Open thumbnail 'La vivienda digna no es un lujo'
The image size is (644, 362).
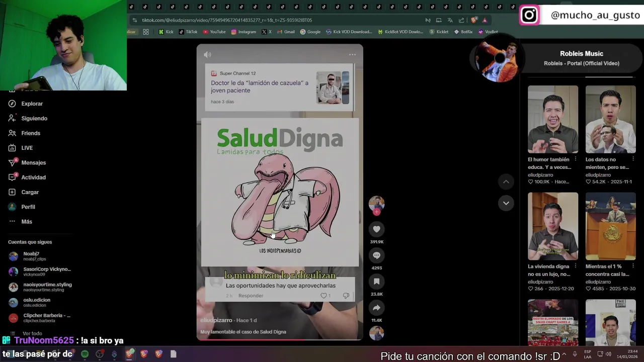tap(553, 226)
